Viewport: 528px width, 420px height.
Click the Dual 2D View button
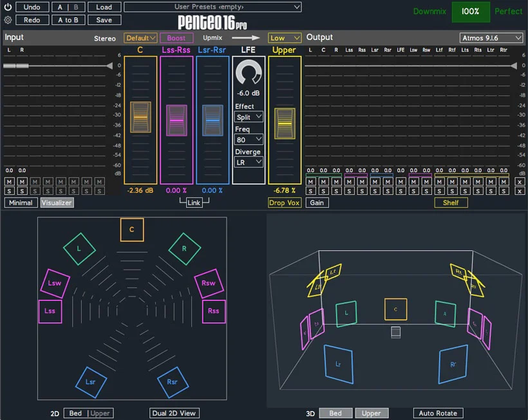[174, 414]
